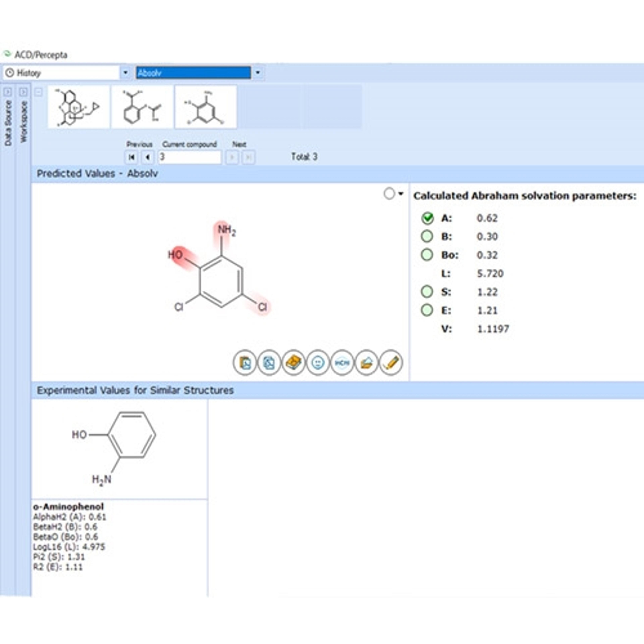The width and height of the screenshot is (644, 644).
Task: Select the second compound thumbnail
Action: click(142, 107)
